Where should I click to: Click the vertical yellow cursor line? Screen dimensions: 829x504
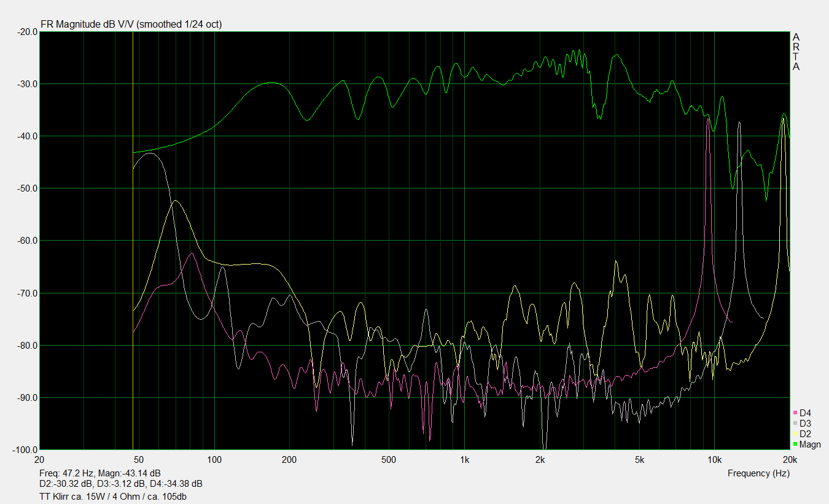(133, 246)
